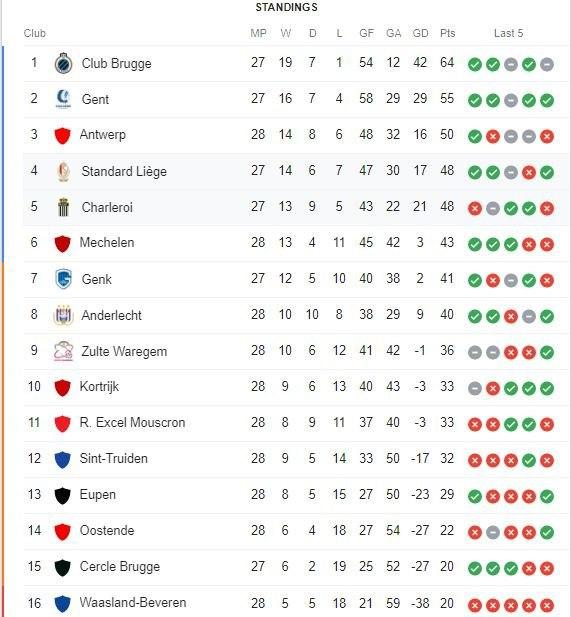Click the GD column header
Viewport: 571px width, 617px height.
(x=420, y=33)
